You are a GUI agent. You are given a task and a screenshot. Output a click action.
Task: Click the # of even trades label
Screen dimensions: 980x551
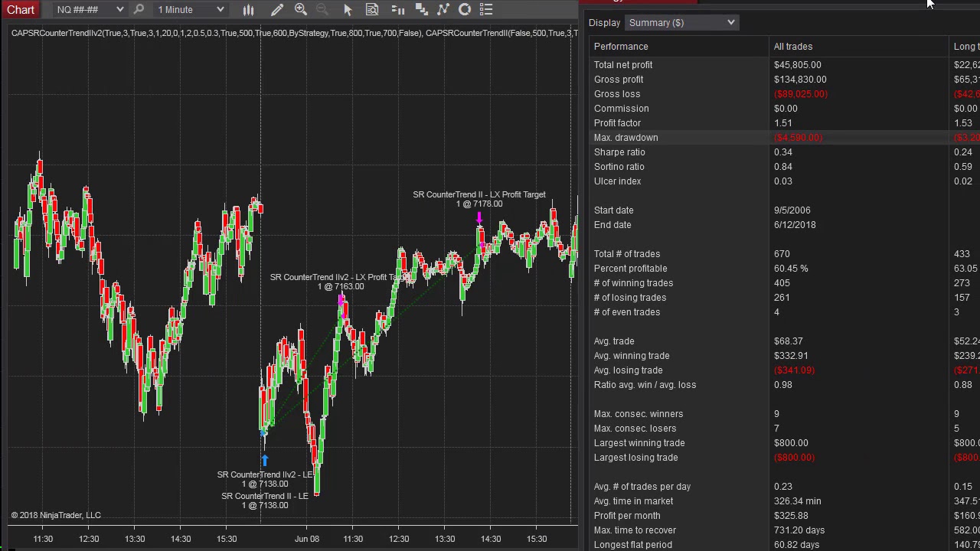tap(626, 312)
